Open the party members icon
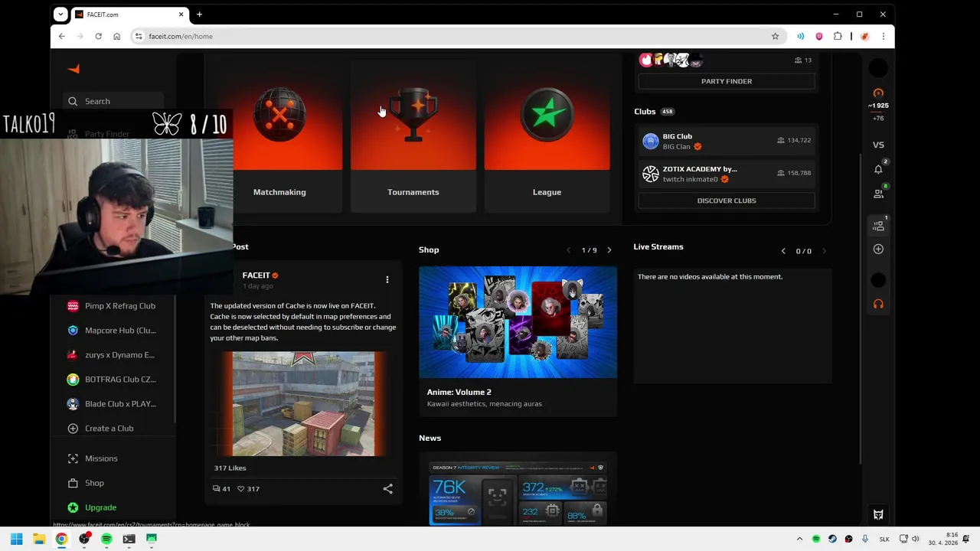Viewport: 980px width, 551px height. (878, 226)
